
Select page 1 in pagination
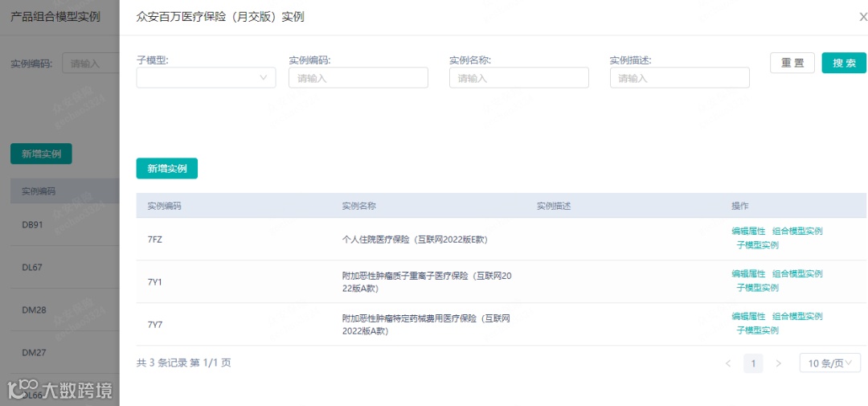pyautogui.click(x=753, y=363)
